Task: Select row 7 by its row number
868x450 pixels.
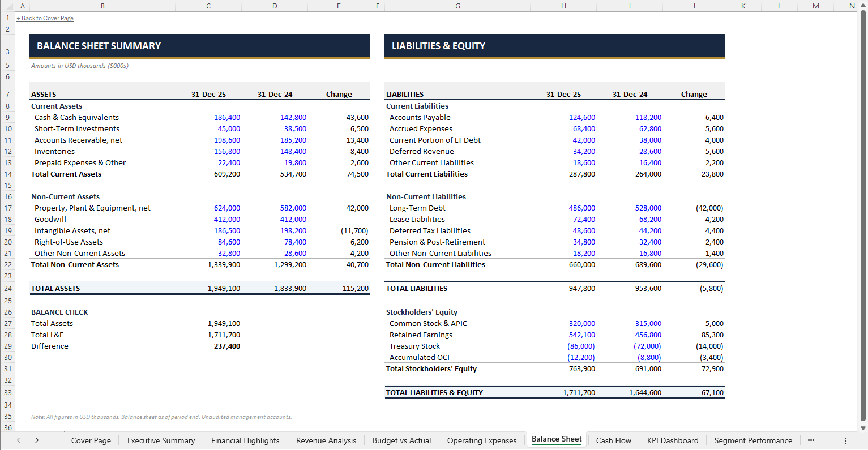Action: click(x=7, y=94)
